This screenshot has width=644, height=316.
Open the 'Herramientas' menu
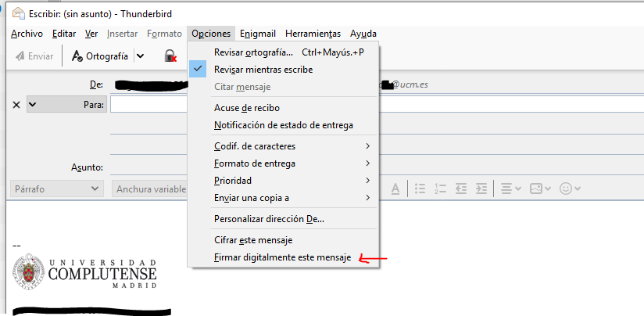coord(313,34)
